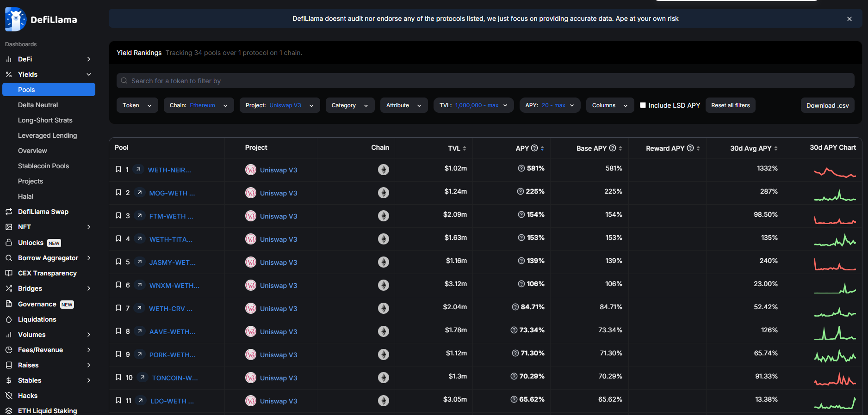868x415 pixels.
Task: Click Uniswap V3 logo in row 4
Action: [x=250, y=239]
